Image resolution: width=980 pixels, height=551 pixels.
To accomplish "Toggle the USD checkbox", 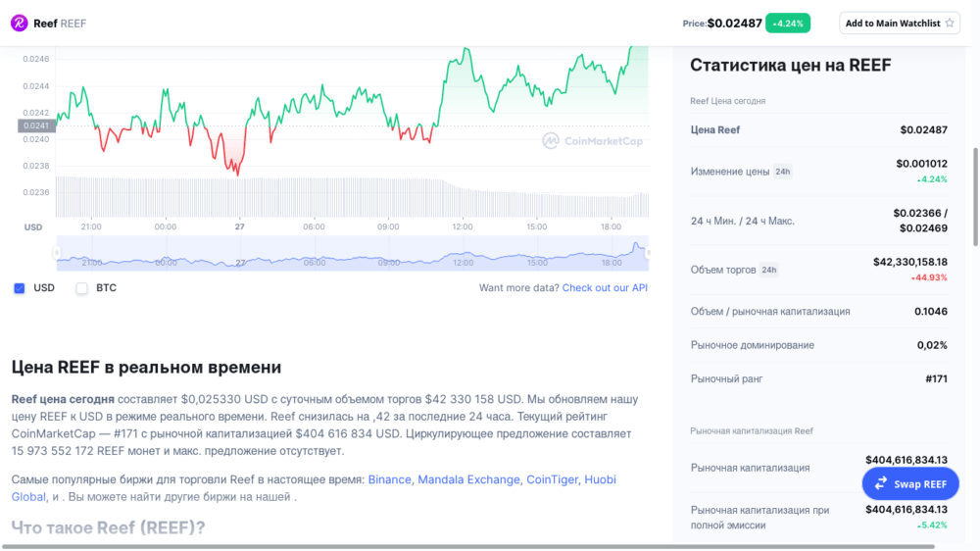I will (x=20, y=288).
